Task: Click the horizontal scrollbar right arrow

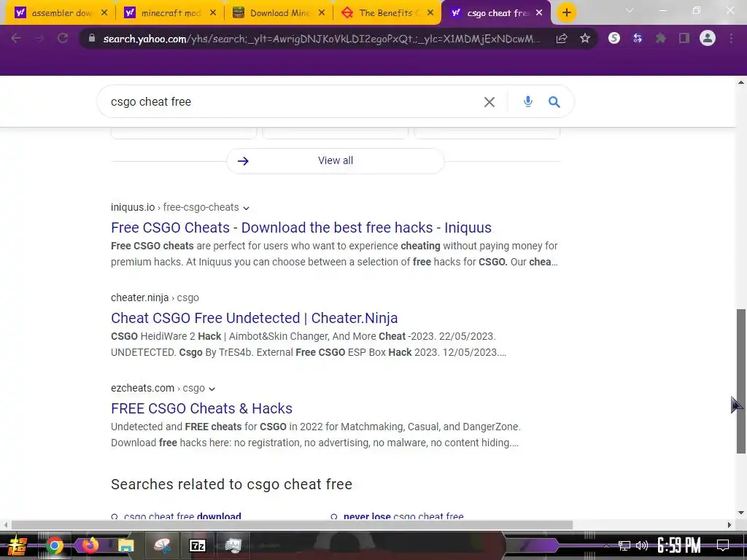Action: (729, 525)
